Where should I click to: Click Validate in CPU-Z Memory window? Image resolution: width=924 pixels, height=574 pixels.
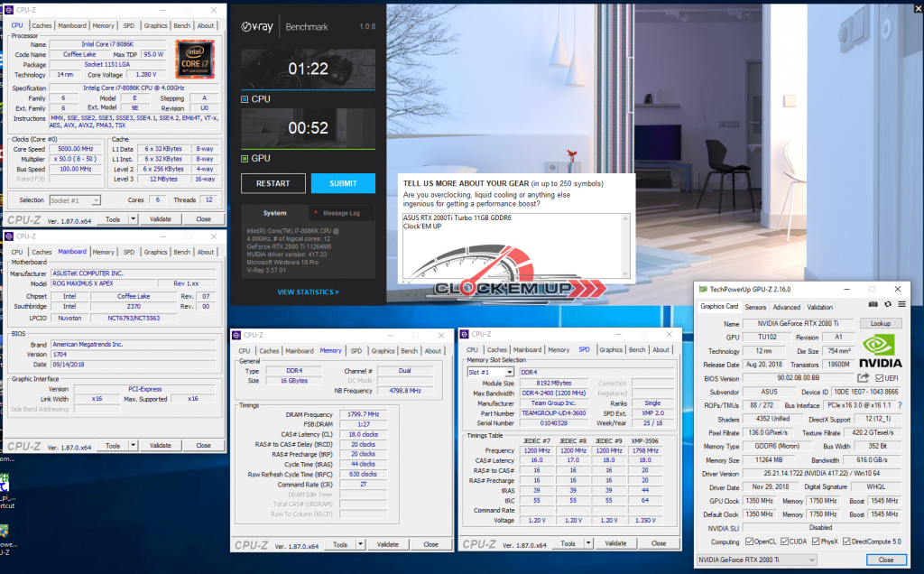[x=388, y=544]
